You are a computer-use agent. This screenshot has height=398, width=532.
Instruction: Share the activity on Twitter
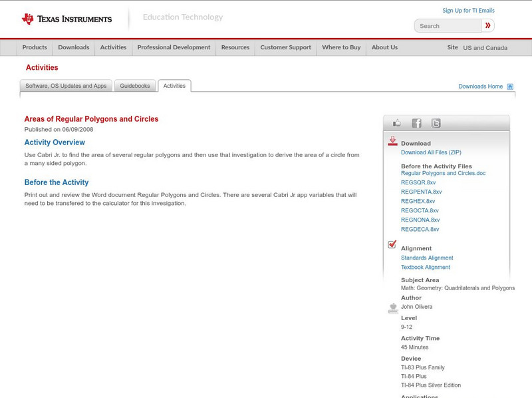[436, 123]
